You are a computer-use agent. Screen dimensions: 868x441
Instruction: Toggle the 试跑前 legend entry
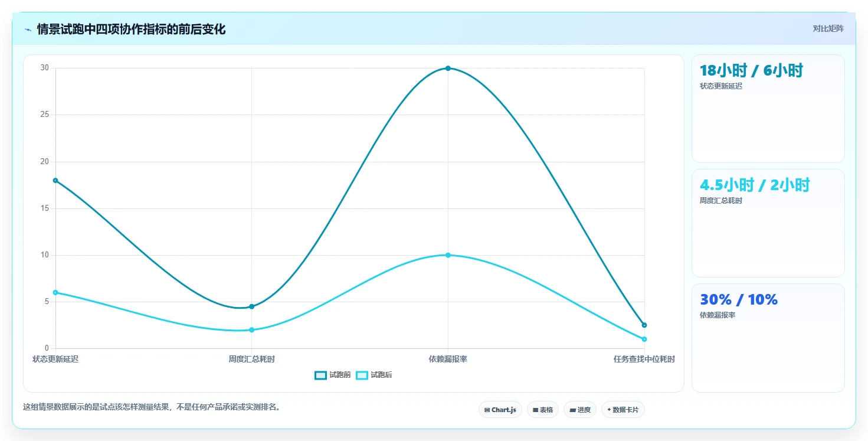point(333,375)
